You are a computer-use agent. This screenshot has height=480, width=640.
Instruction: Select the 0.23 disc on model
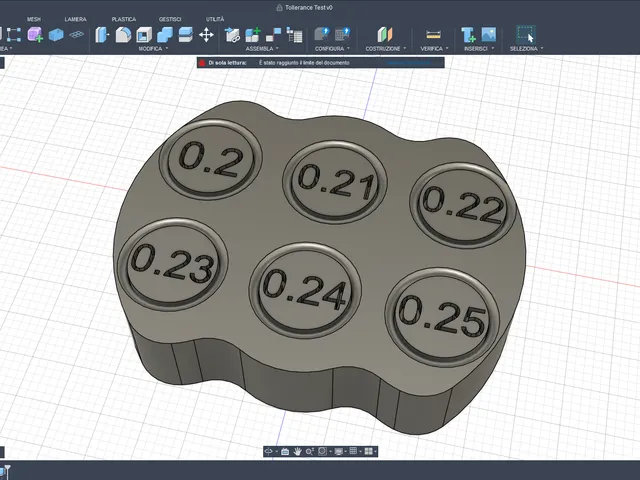(x=173, y=263)
